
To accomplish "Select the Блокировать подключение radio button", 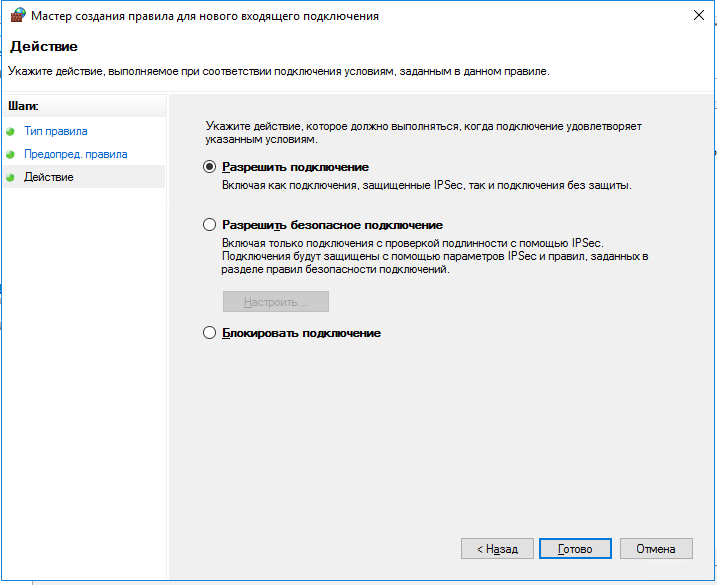I will pos(210,333).
